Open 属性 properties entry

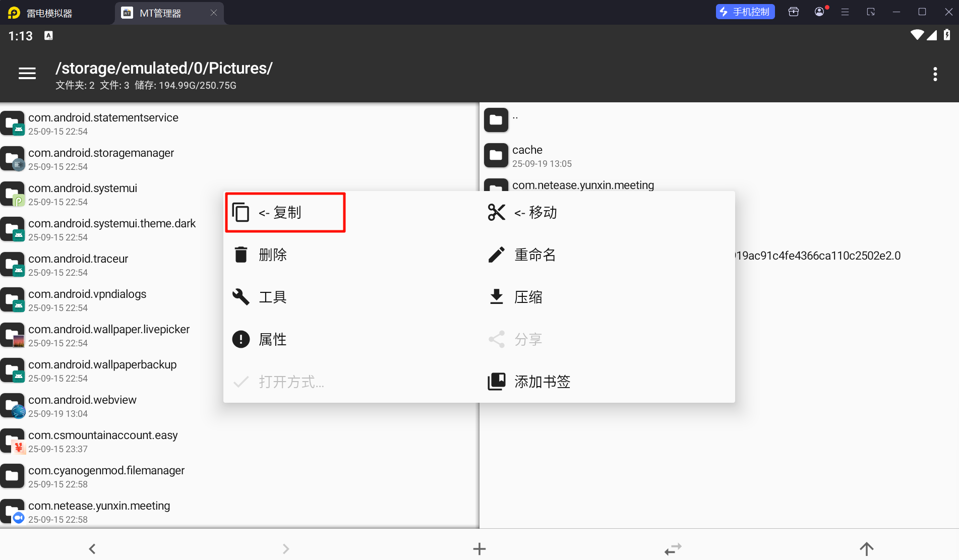(272, 340)
